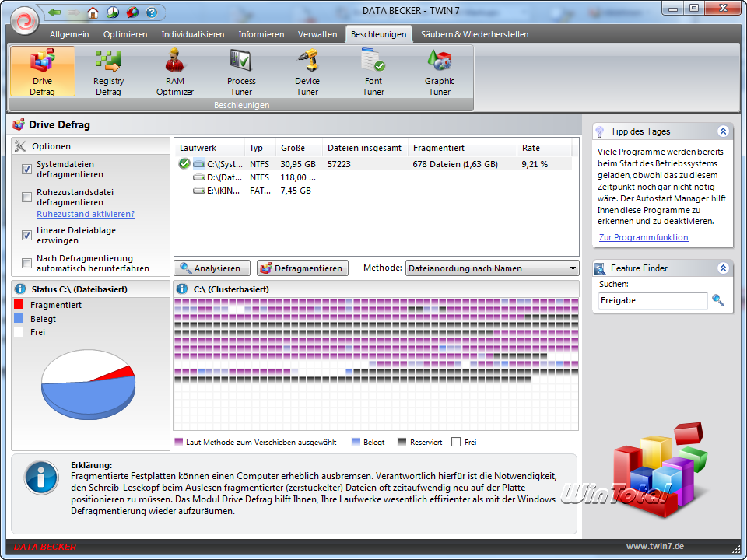Switch to the Allgemein tab

click(69, 34)
